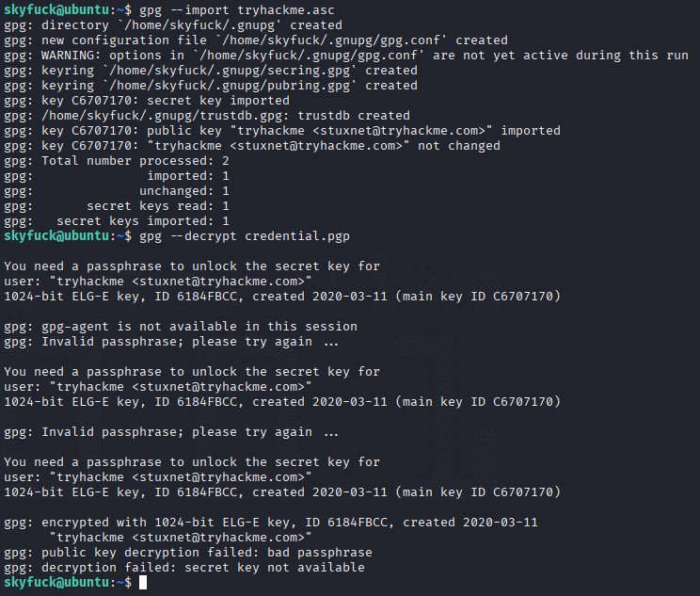Click the 'directory /home/skyfuck/.gnupg created' line

[173, 25]
